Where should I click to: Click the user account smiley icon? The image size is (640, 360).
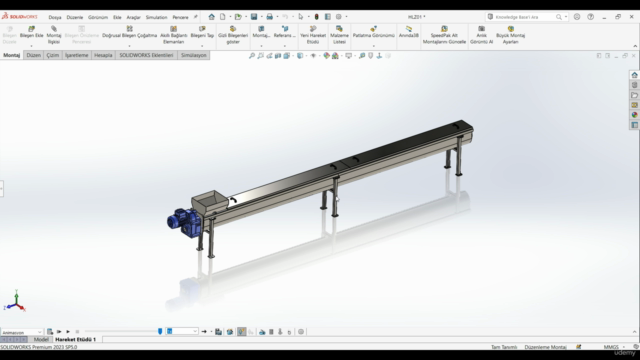pos(577,17)
